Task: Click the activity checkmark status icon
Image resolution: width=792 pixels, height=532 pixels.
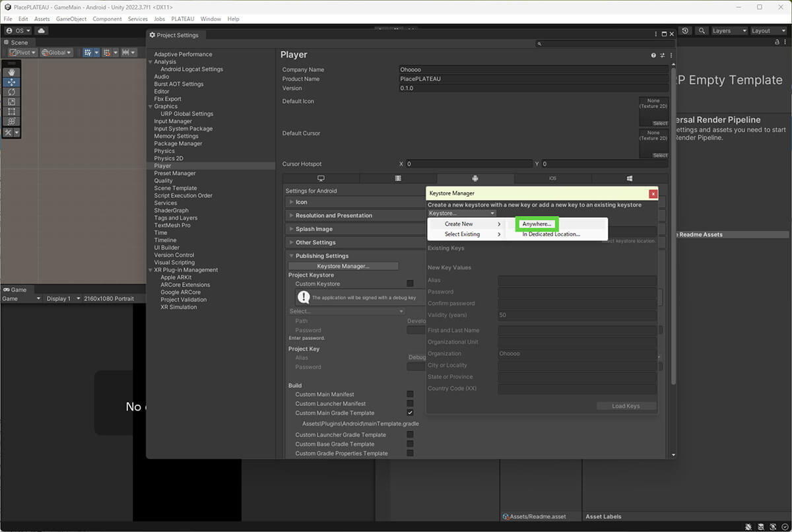Action: click(785, 527)
